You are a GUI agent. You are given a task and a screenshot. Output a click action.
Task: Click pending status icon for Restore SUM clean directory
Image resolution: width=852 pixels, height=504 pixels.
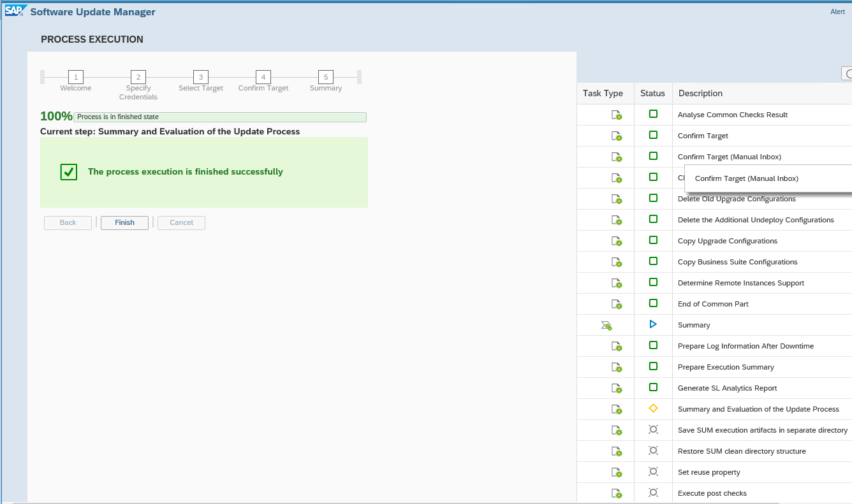coord(653,450)
